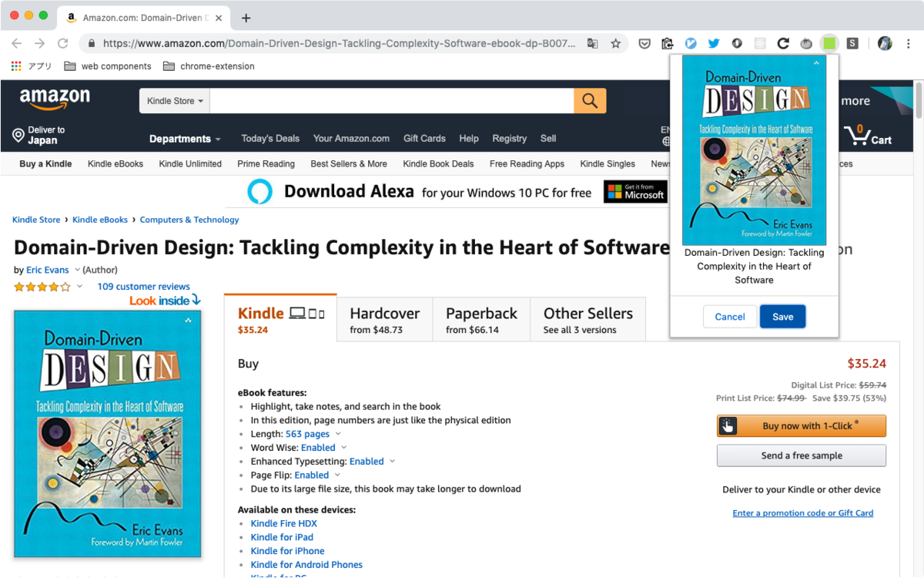Open the Chrome three-dot menu
The width and height of the screenshot is (924, 578).
tap(909, 44)
